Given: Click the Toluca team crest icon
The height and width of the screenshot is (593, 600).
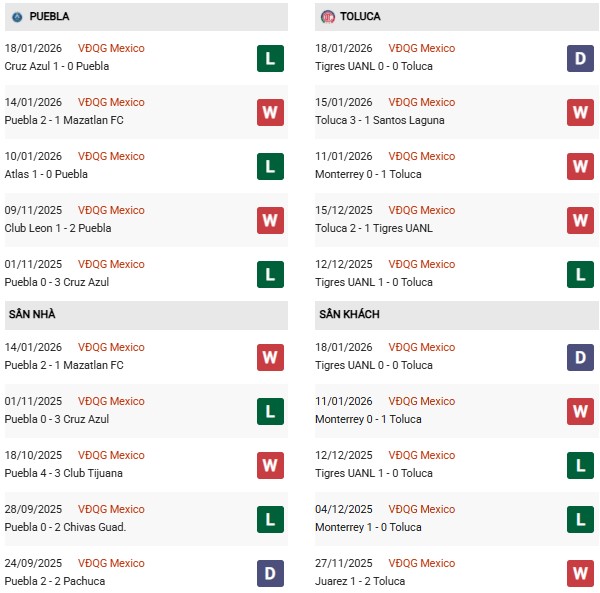Looking at the screenshot, I should [328, 17].
